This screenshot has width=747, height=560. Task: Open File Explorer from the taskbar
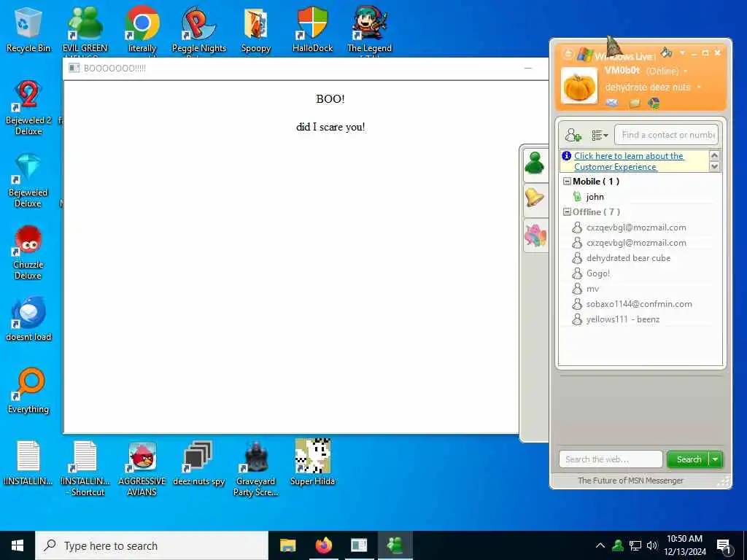coord(287,545)
